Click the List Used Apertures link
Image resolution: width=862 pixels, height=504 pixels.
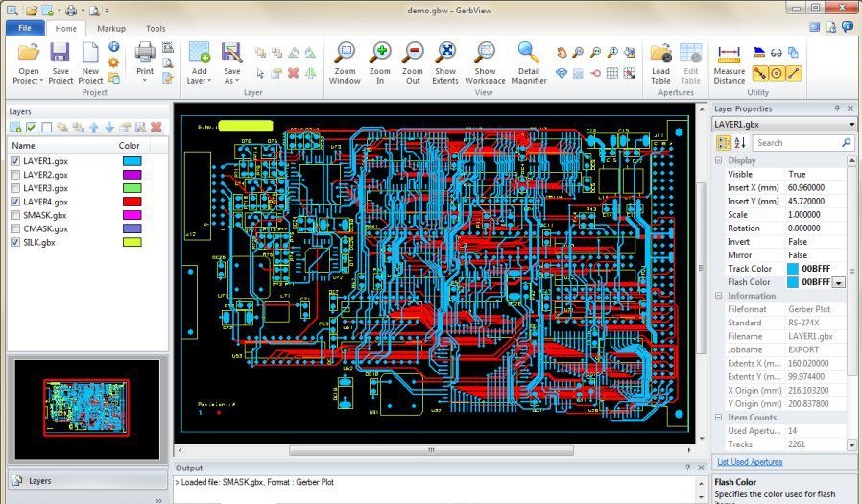click(750, 462)
